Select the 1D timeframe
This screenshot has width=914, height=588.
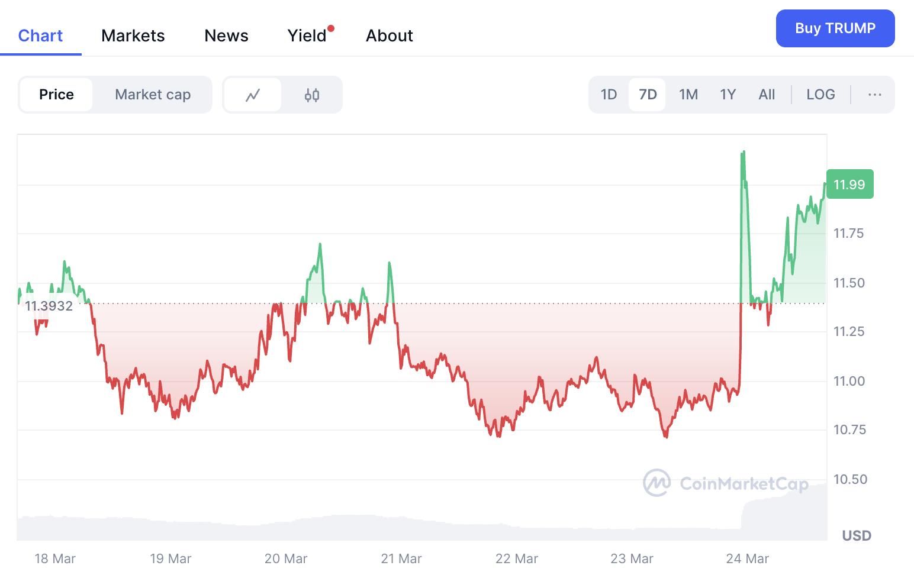(x=608, y=94)
